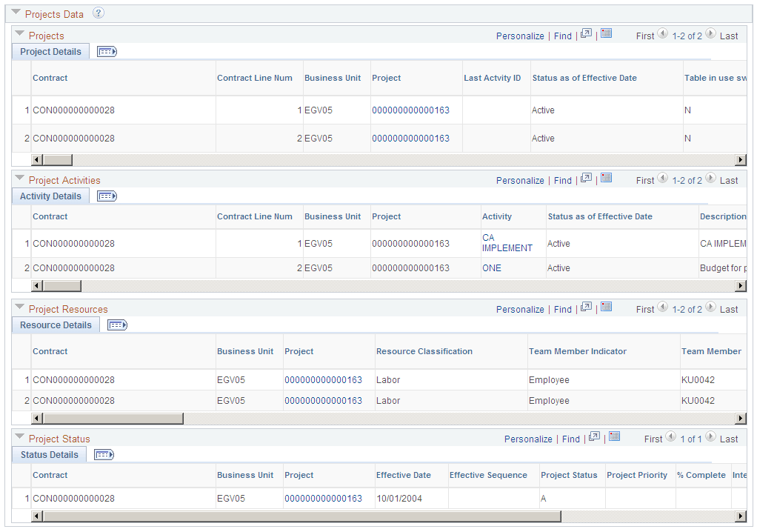This screenshot has width=757, height=532.
Task: Download the Projects grid to spreadsheet
Action: [x=606, y=35]
